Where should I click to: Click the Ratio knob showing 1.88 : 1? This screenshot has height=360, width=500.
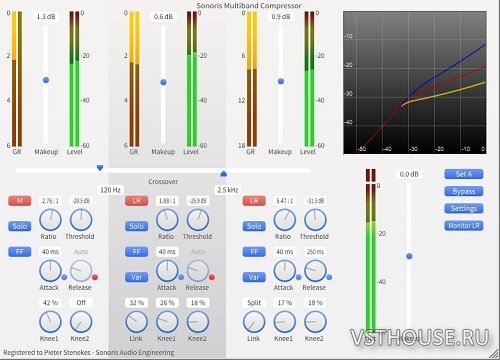167,220
